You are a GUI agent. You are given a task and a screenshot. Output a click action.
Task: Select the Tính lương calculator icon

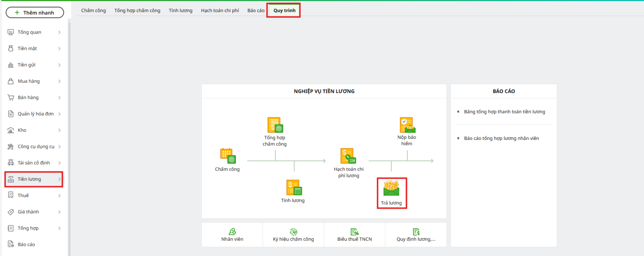point(294,188)
